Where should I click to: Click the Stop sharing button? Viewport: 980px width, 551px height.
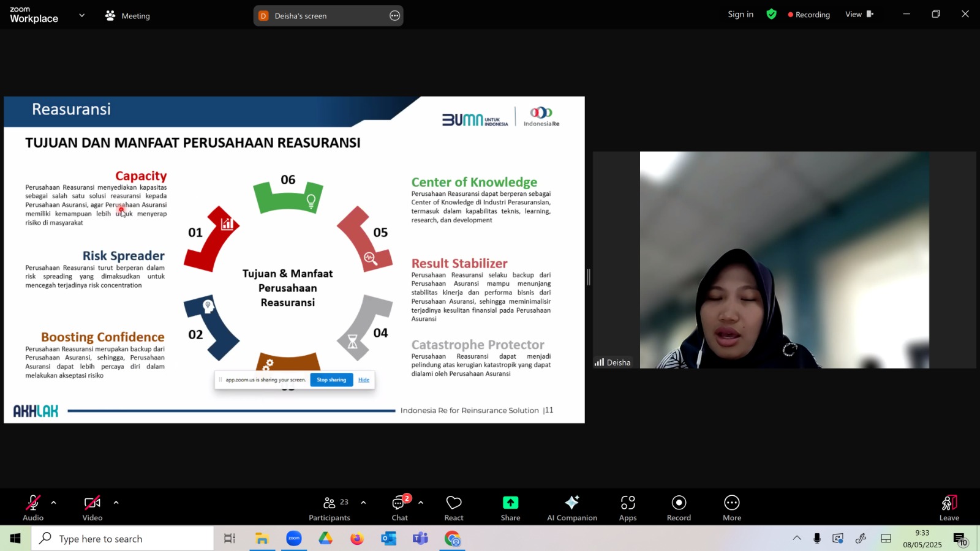pos(331,380)
